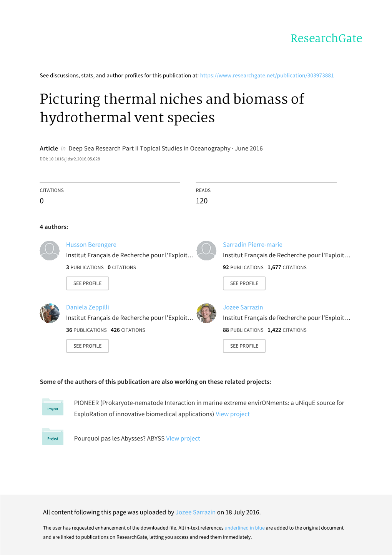Follow View project link for ABYSS

[183, 438]
